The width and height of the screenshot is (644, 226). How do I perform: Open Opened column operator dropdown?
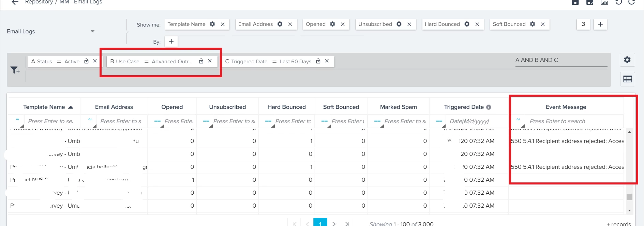click(158, 121)
